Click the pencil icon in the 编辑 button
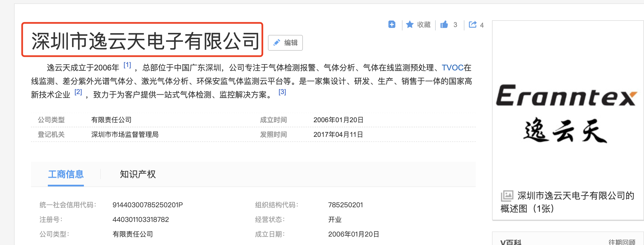 pos(277,43)
